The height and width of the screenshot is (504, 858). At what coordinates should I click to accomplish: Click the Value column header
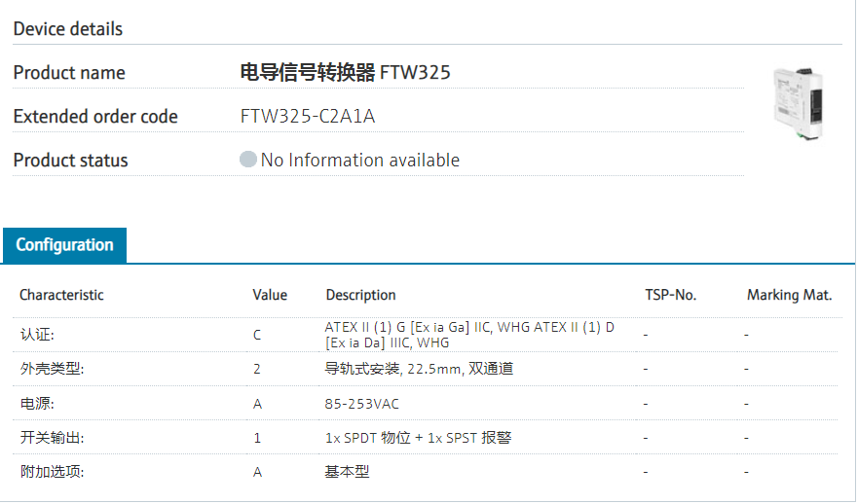[x=270, y=295]
